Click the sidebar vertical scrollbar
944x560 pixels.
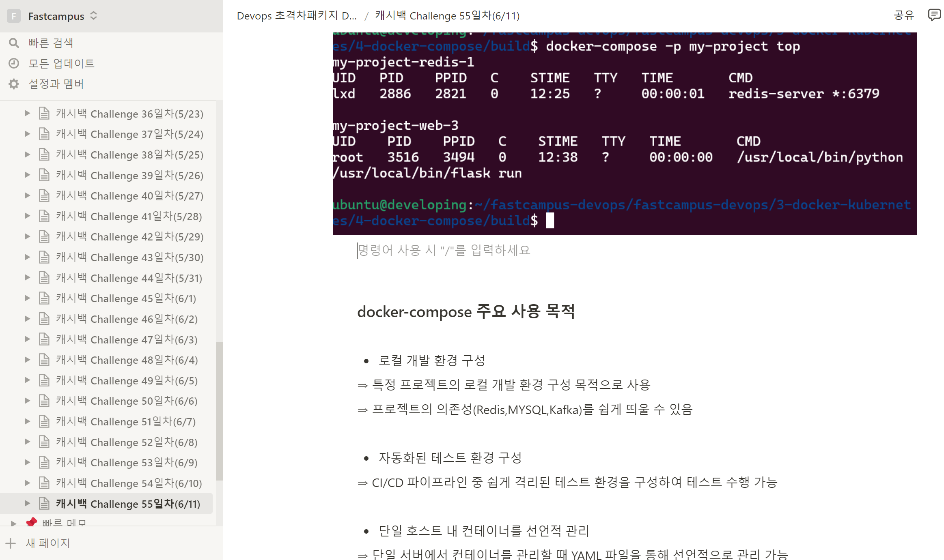(220, 410)
